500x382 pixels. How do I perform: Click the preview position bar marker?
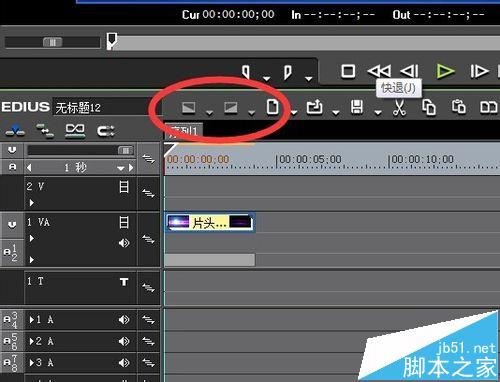pyautogui.click(x=112, y=41)
